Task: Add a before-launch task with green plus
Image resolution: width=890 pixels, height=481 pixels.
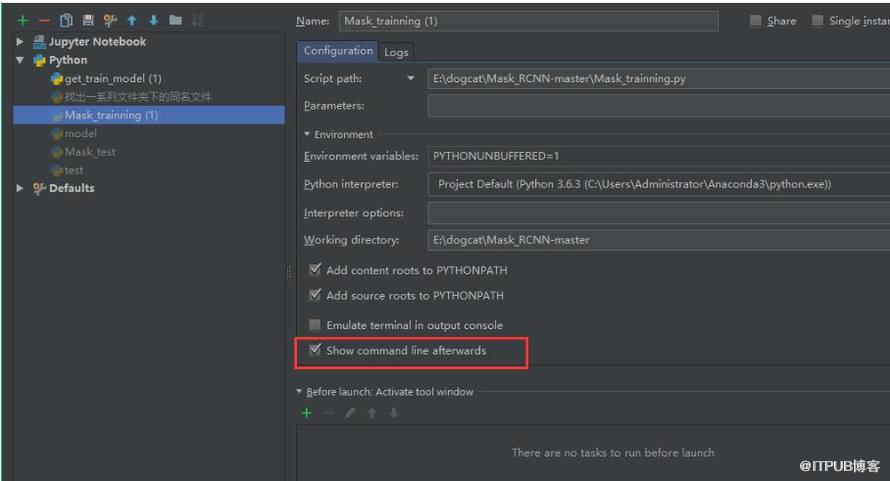Action: (307, 413)
